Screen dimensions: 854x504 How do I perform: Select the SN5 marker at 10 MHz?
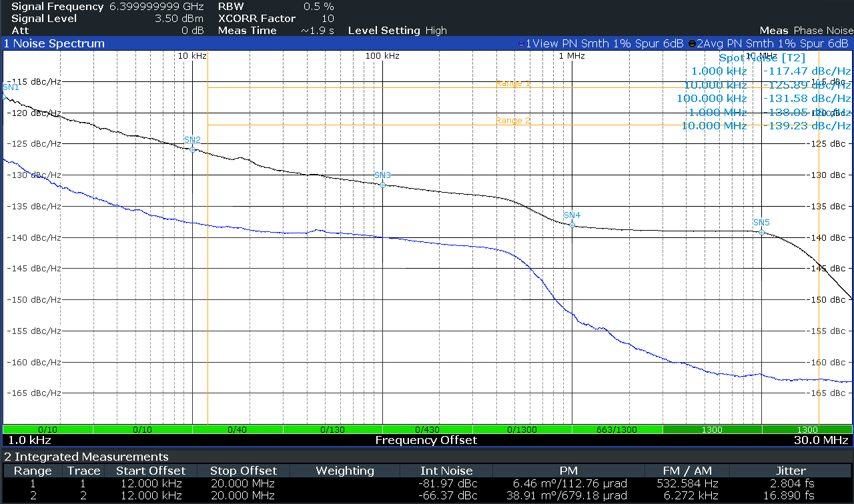pos(761,232)
